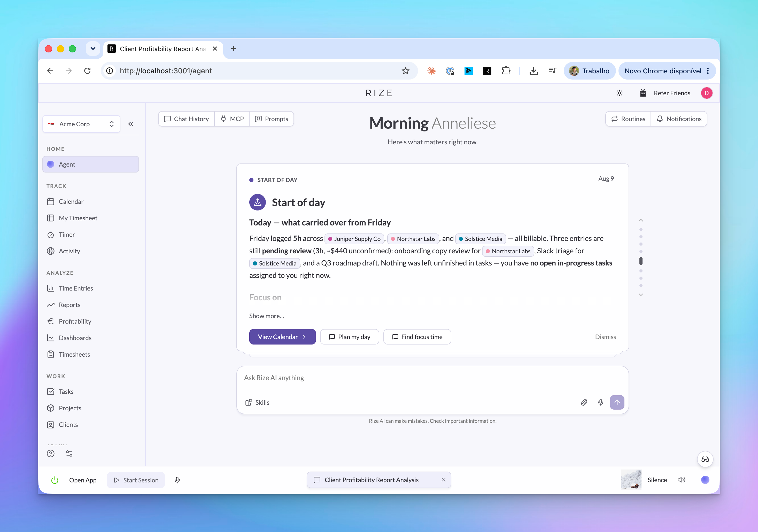This screenshot has height=532, width=758.
Task: Bookmark this page with the star icon
Action: coord(405,71)
